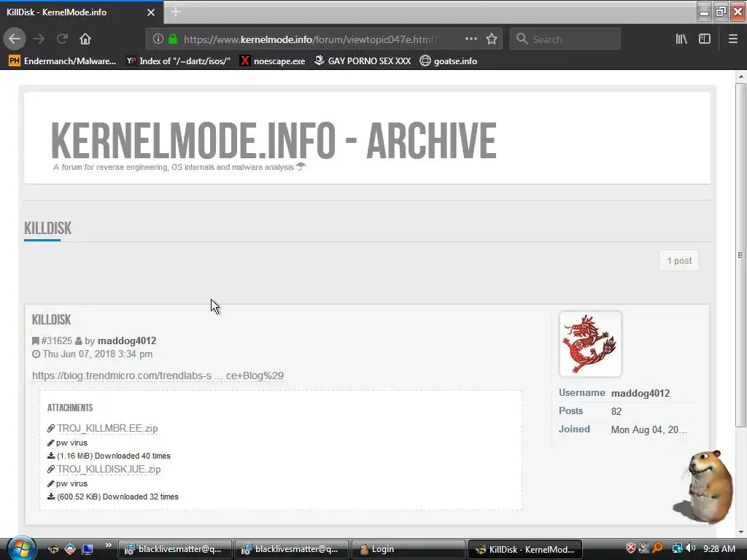Click the post #31625 bookmark icon
This screenshot has height=560, width=747.
[35, 341]
